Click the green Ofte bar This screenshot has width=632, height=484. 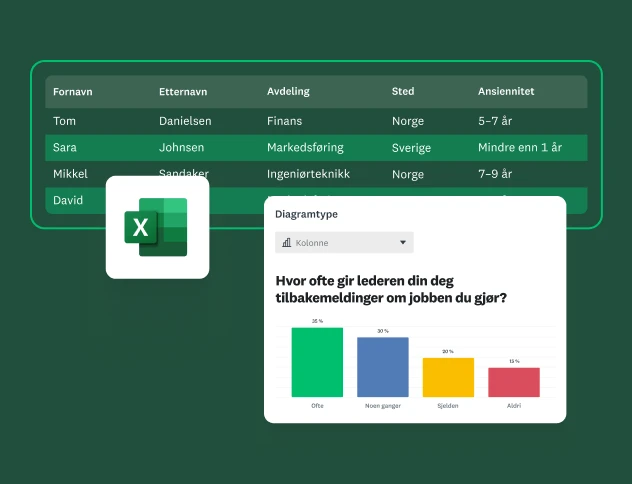(317, 362)
